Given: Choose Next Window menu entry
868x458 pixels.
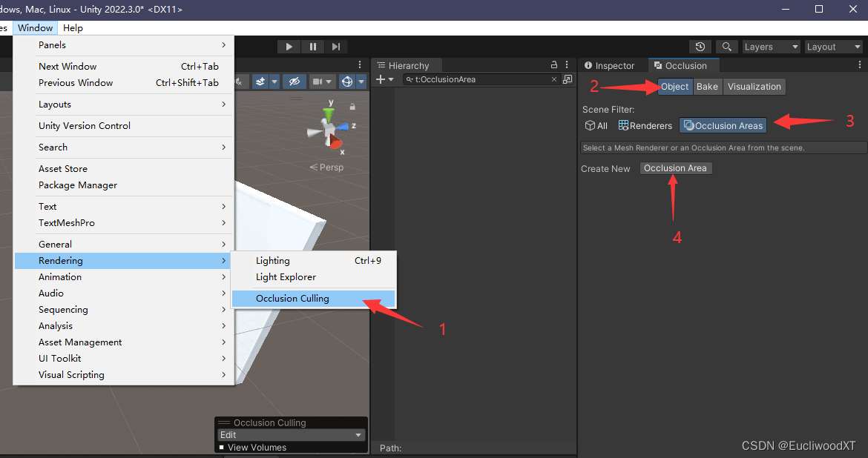Looking at the screenshot, I should 125,67.
